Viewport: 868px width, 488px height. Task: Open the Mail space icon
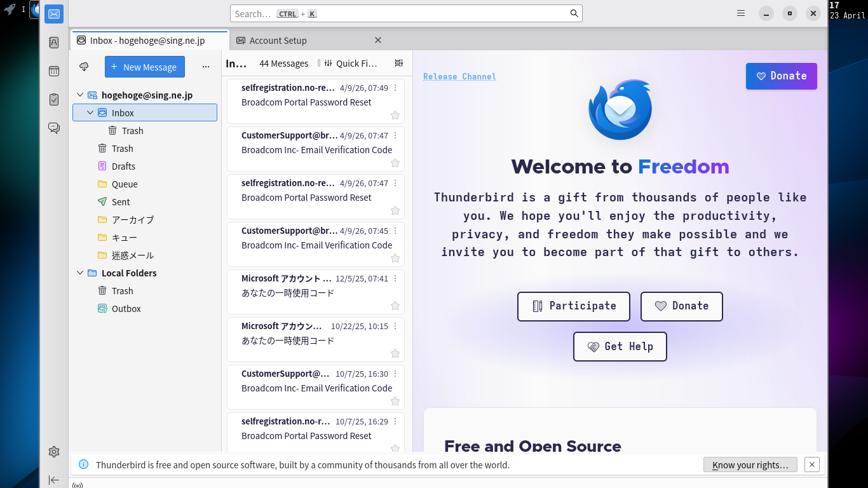(54, 13)
